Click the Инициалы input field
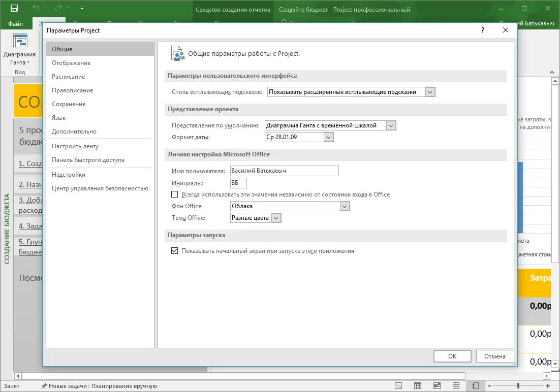This screenshot has height=392, width=560. (x=238, y=183)
